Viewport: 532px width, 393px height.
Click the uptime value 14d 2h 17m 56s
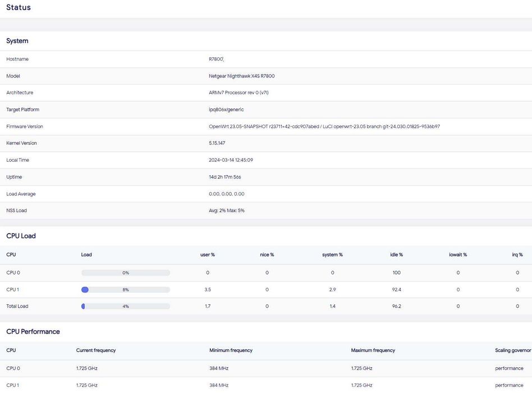click(x=224, y=177)
